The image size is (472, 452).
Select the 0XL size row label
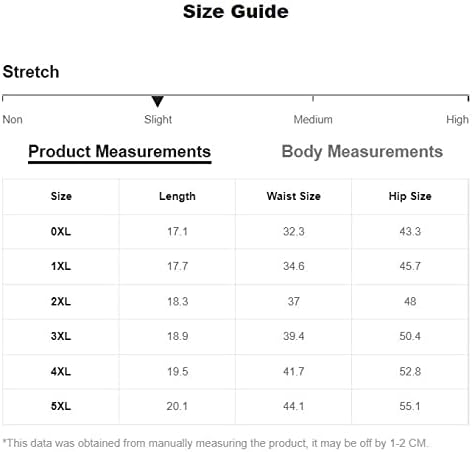tap(61, 231)
